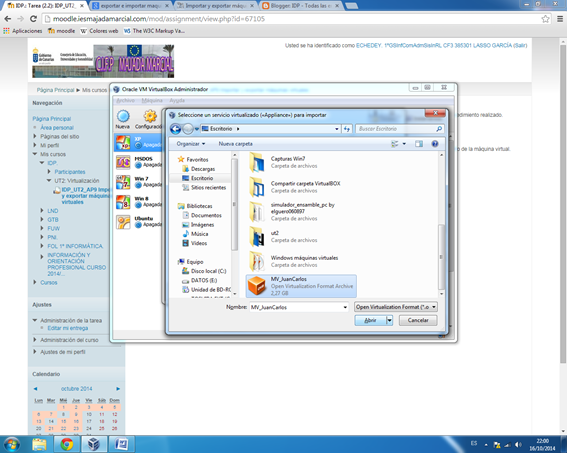
Task: Select Descargas in Favoritos
Action: [202, 169]
